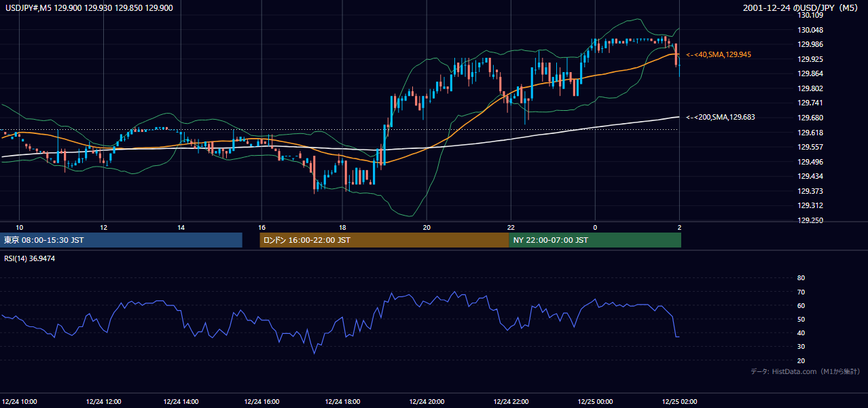The height and width of the screenshot is (408, 868).
Task: Click the 200 SMA 129.683 label
Action: (x=721, y=117)
